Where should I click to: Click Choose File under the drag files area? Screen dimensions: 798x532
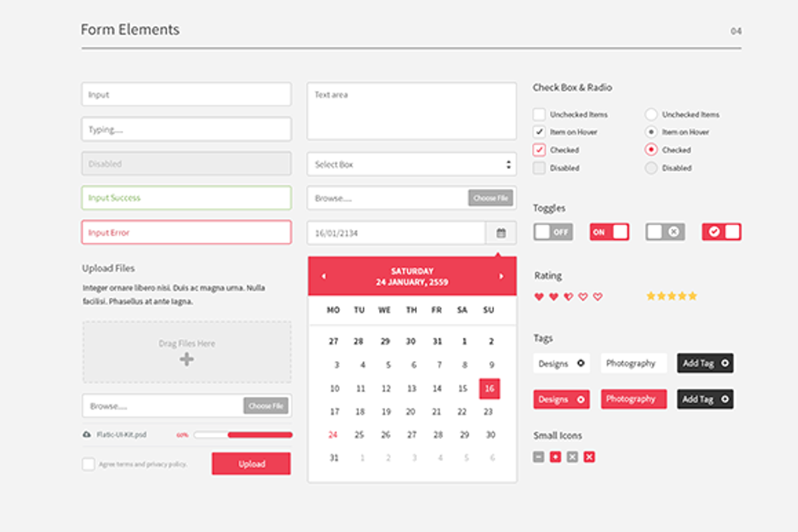[x=266, y=406]
